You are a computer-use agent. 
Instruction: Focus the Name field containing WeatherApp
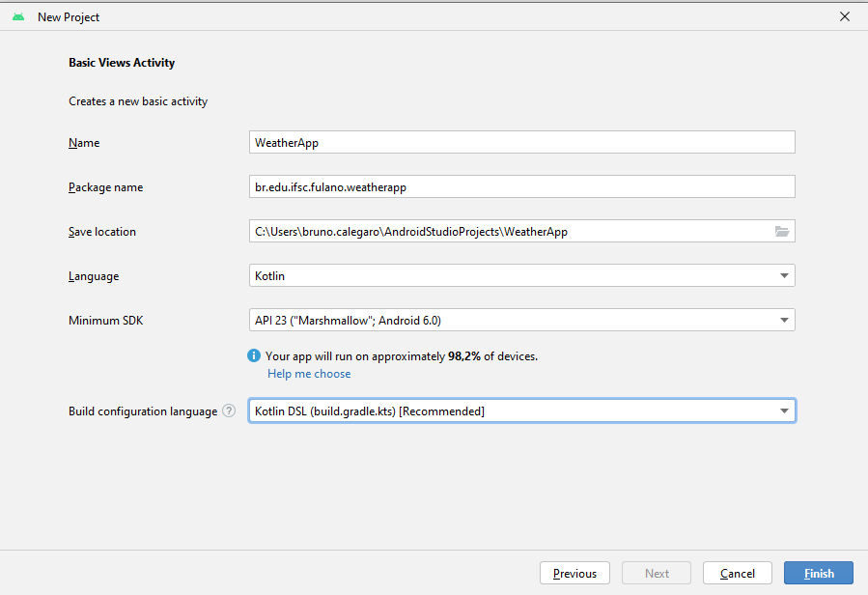[x=521, y=143]
